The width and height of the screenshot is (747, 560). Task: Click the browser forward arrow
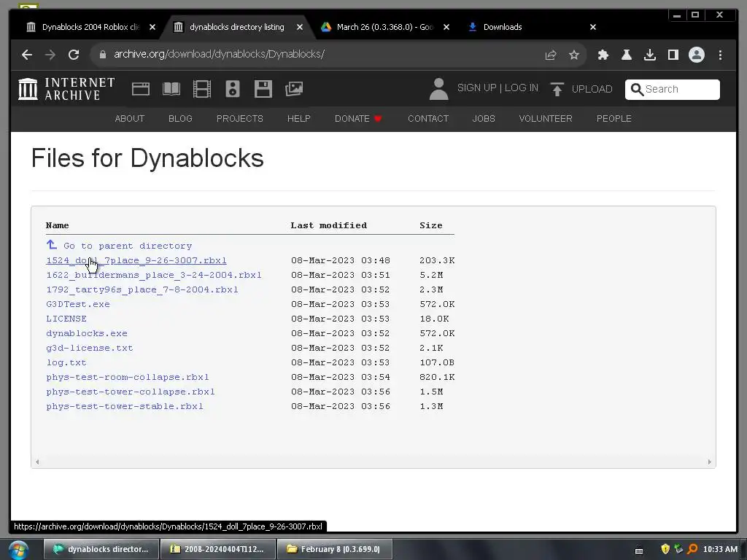click(x=50, y=55)
